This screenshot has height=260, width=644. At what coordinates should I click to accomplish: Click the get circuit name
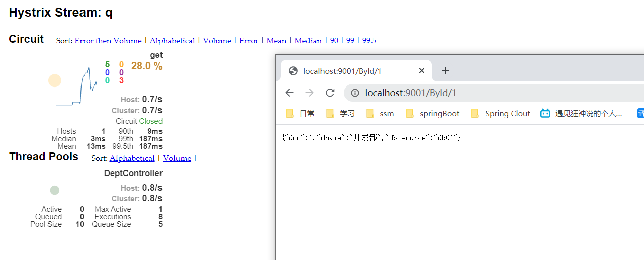tap(156, 55)
